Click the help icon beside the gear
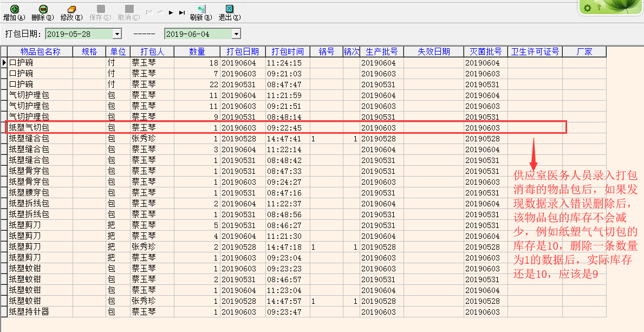The image size is (644, 332). click(599, 8)
